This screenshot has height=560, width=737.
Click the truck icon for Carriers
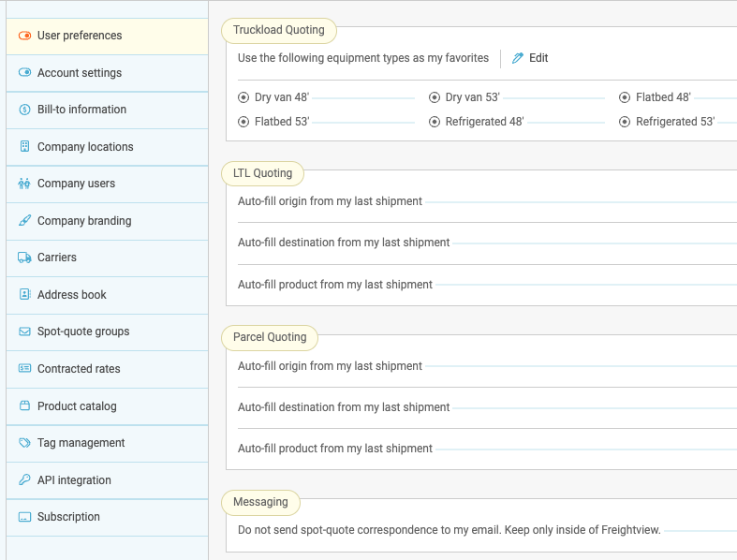pos(24,258)
